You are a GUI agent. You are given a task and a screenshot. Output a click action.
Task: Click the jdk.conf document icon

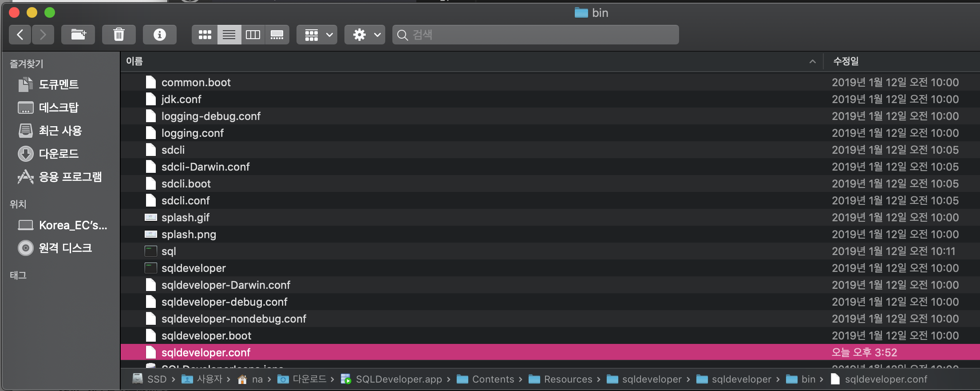pos(151,99)
